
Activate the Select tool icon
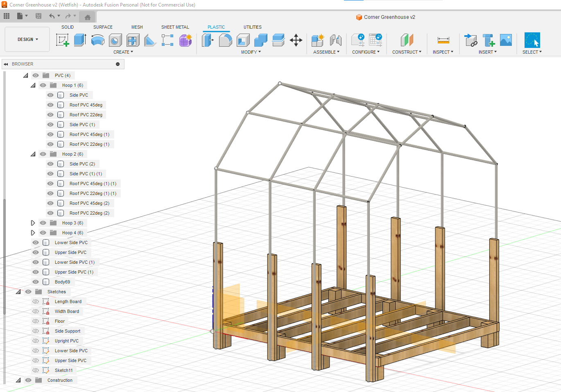coord(532,40)
